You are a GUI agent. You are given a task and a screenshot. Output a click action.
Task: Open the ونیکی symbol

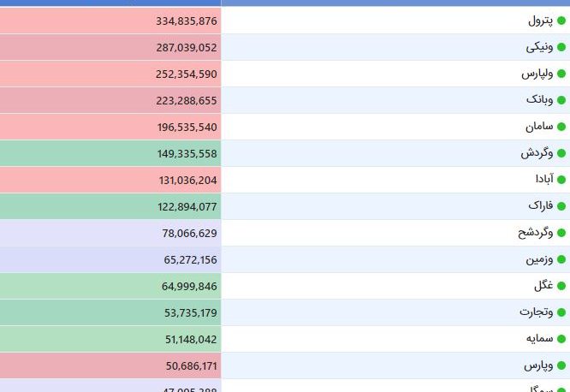click(x=539, y=47)
